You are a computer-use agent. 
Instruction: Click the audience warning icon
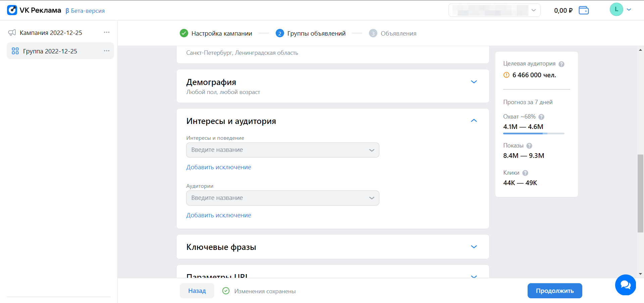coord(506,75)
